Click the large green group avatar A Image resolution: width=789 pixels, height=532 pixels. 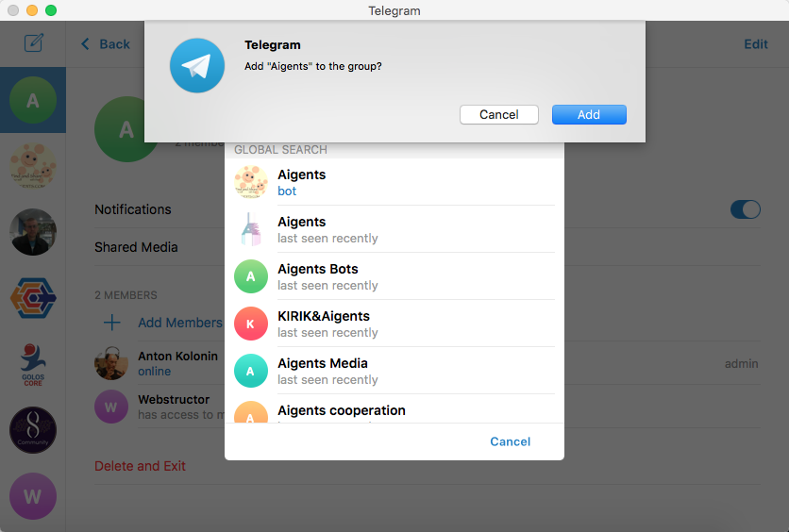(126, 129)
